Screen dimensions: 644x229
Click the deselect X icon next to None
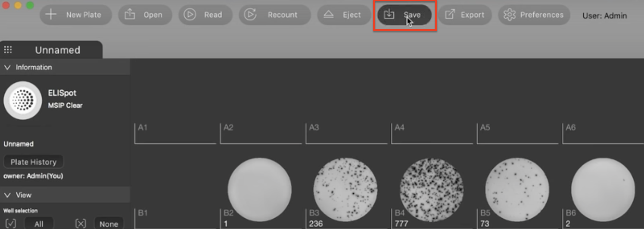[81, 223]
